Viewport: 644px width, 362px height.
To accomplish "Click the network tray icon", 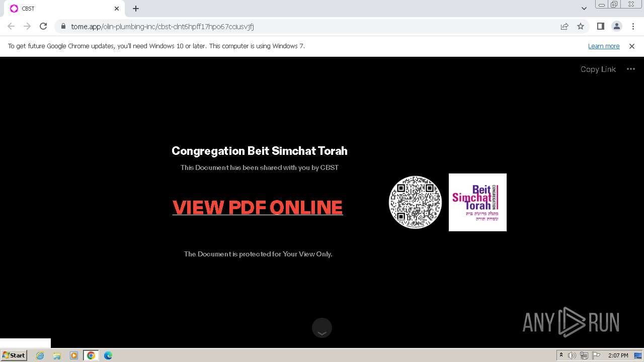I will [584, 355].
